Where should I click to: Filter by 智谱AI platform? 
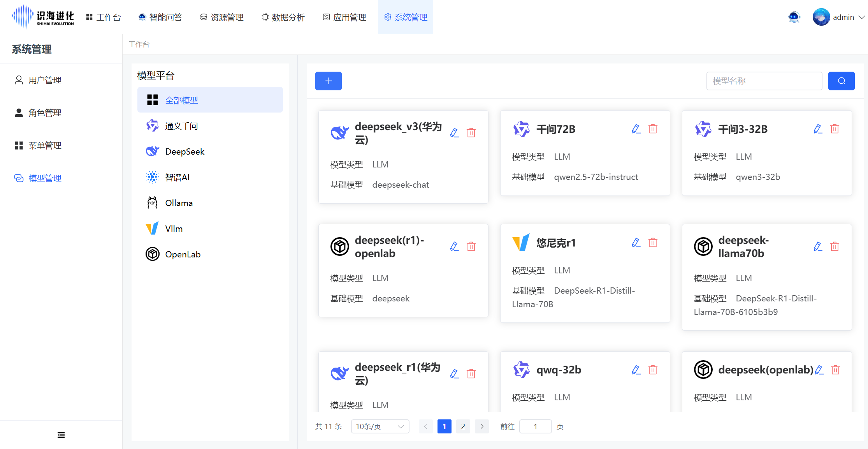coord(210,177)
